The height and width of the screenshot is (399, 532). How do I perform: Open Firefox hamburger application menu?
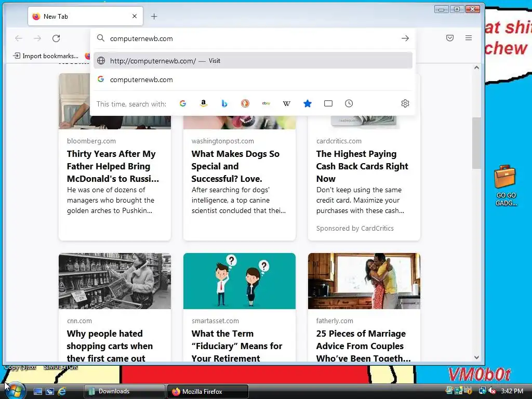coord(469,38)
